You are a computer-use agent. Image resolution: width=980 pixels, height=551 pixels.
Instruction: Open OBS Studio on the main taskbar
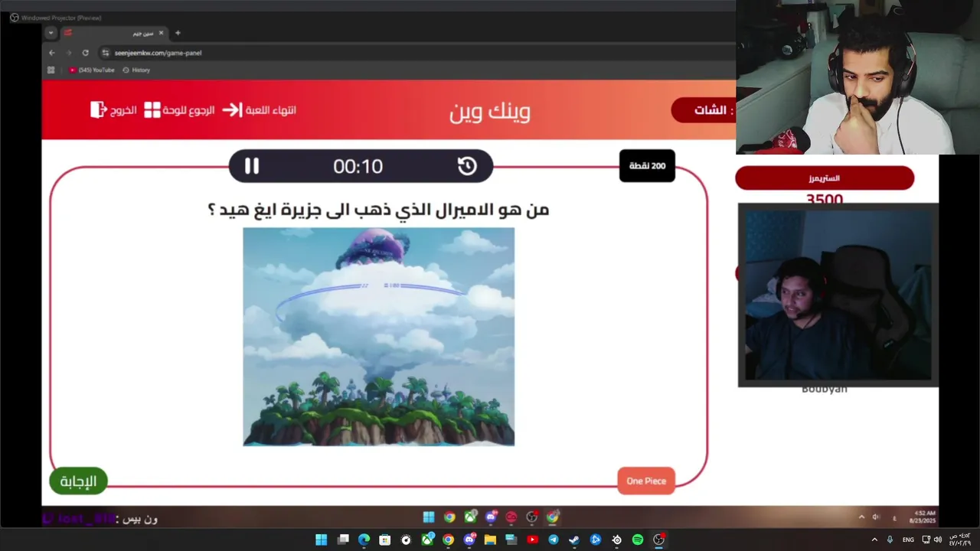(x=658, y=540)
